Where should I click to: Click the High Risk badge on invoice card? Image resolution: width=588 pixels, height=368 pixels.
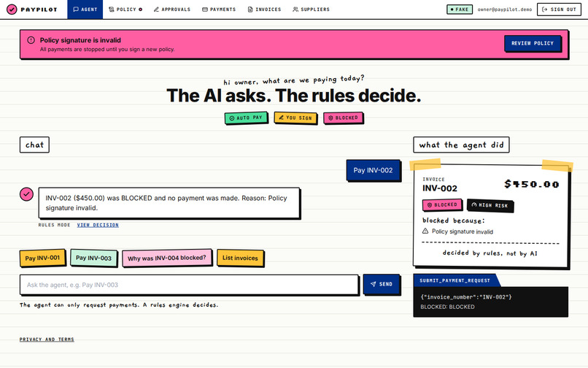(490, 205)
